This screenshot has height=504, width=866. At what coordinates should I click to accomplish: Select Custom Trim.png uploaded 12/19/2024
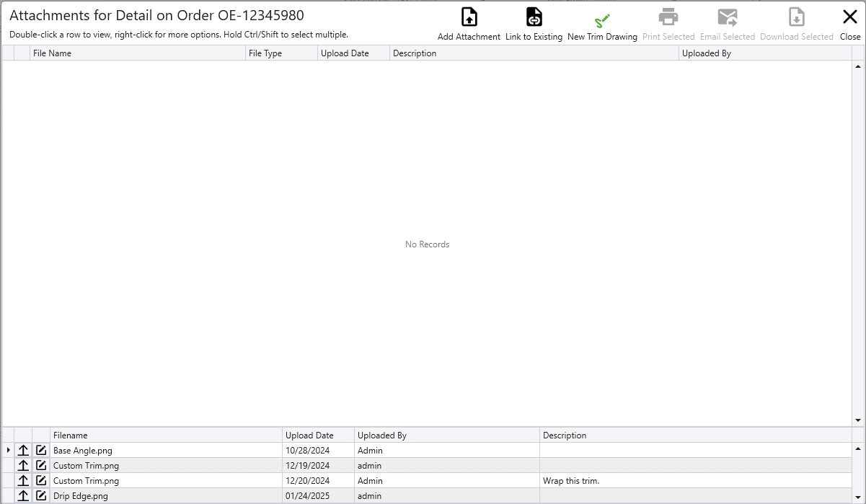point(166,466)
